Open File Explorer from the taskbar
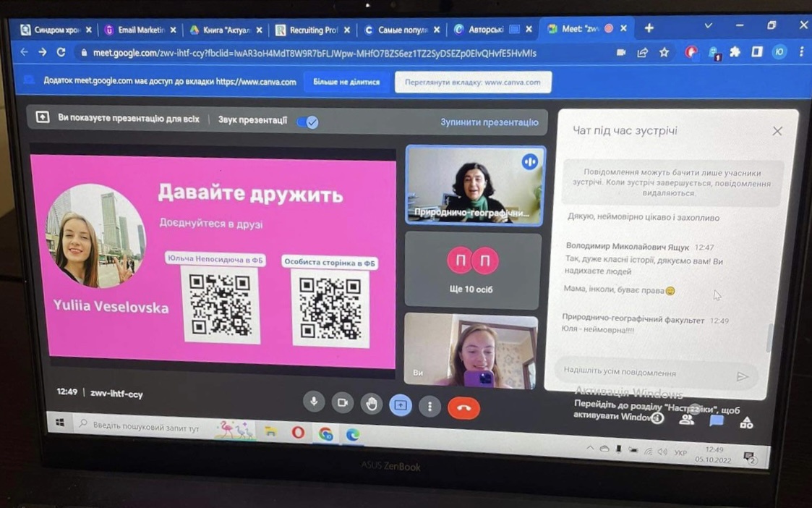Screen dimensions: 812x508 coord(270,431)
